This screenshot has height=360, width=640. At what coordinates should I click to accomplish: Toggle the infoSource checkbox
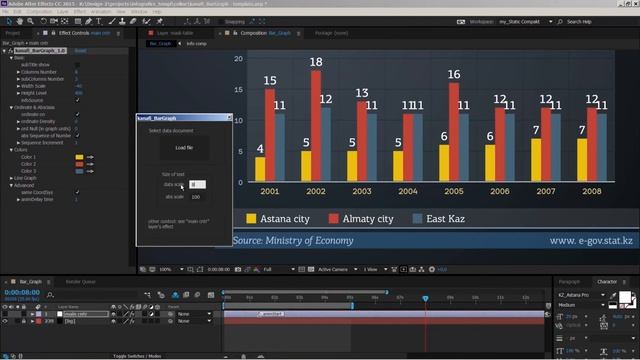tap(78, 100)
